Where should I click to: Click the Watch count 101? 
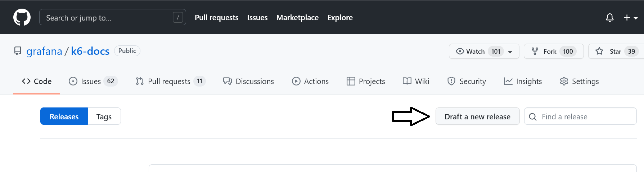point(496,51)
